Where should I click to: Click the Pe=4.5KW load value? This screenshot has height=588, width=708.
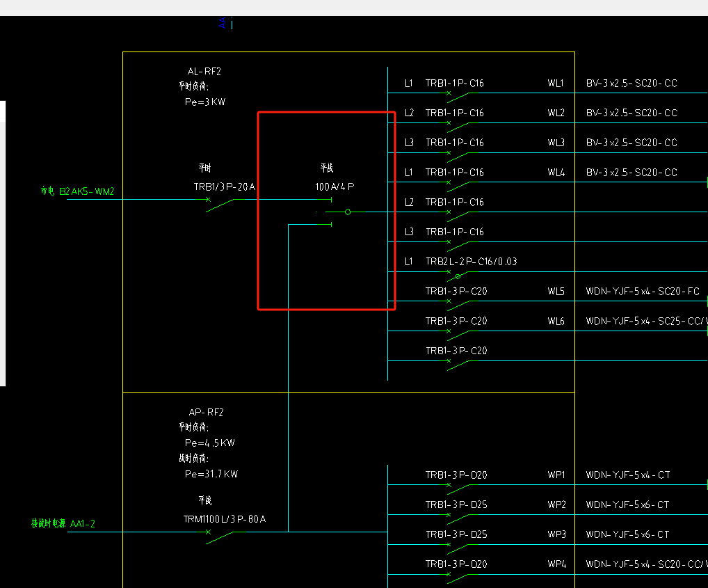210,443
